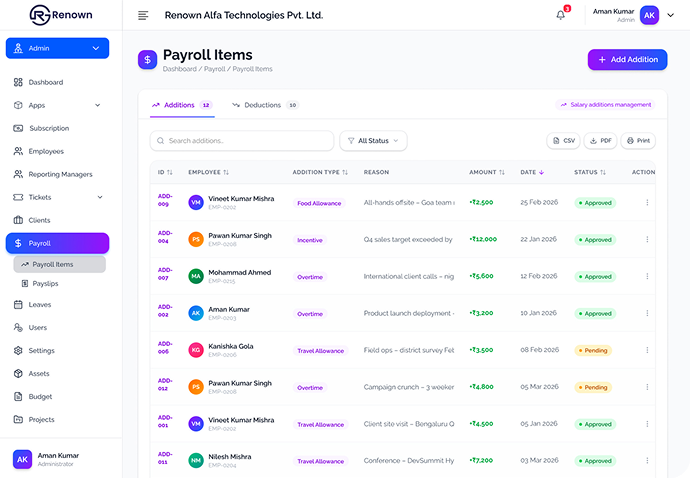Toggle the hamburger sidebar menu icon
The height and width of the screenshot is (478, 690).
coord(143,15)
